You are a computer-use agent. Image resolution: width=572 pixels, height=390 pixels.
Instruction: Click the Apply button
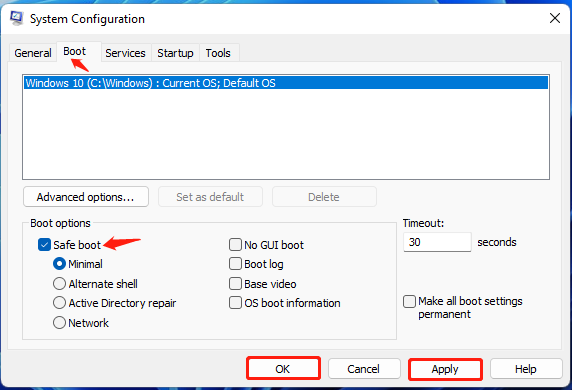pos(445,369)
